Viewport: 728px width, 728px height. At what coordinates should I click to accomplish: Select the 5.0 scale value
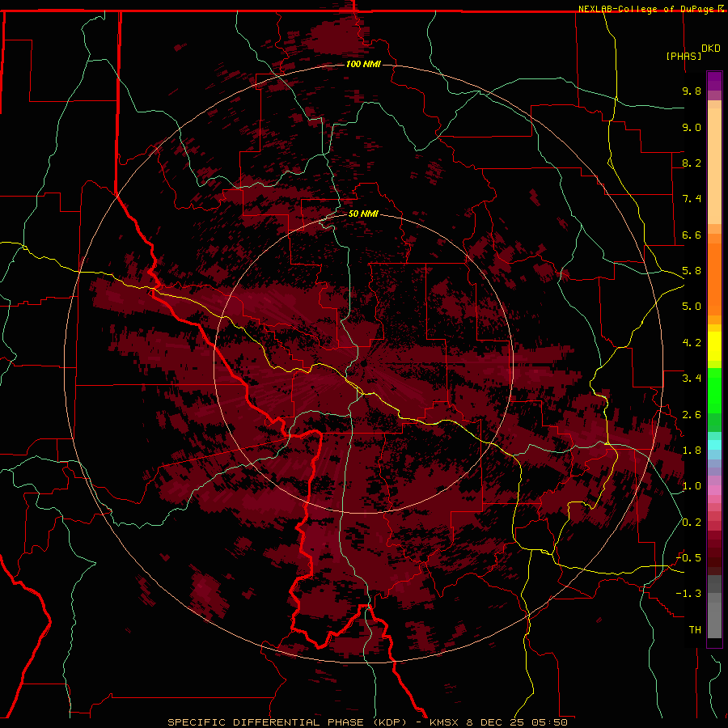(x=692, y=307)
